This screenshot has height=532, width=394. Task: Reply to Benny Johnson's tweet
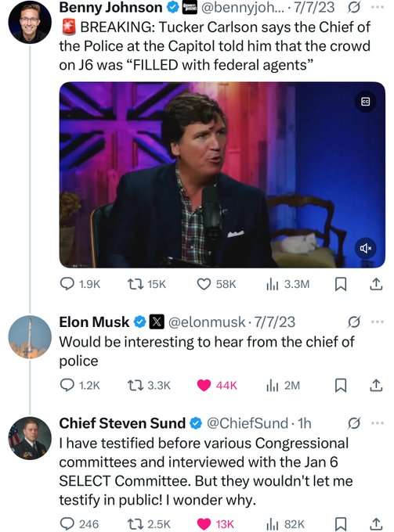(80, 284)
